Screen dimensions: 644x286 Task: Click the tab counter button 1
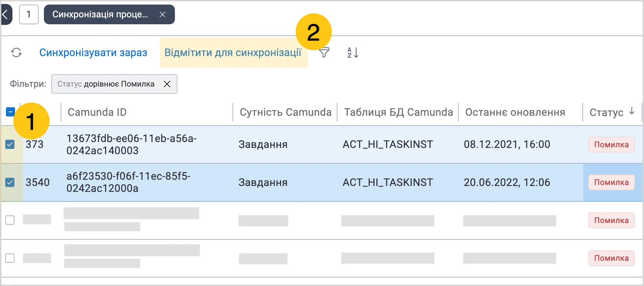tap(29, 14)
